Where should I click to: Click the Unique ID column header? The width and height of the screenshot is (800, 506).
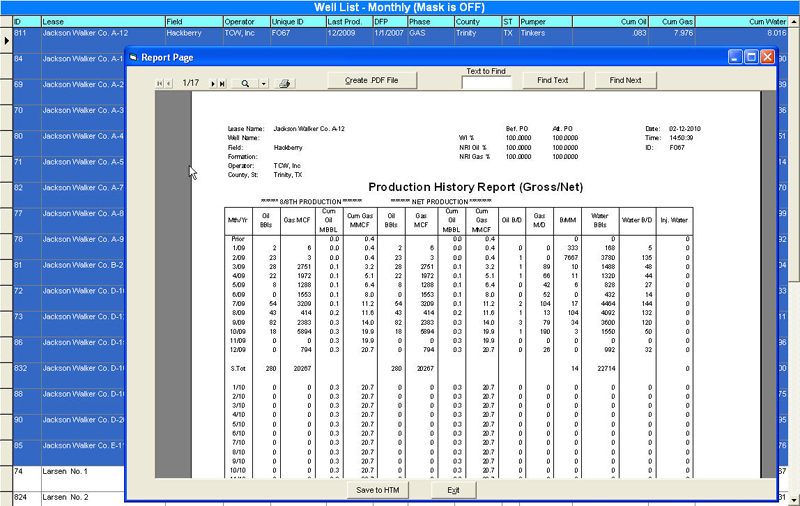click(298, 21)
